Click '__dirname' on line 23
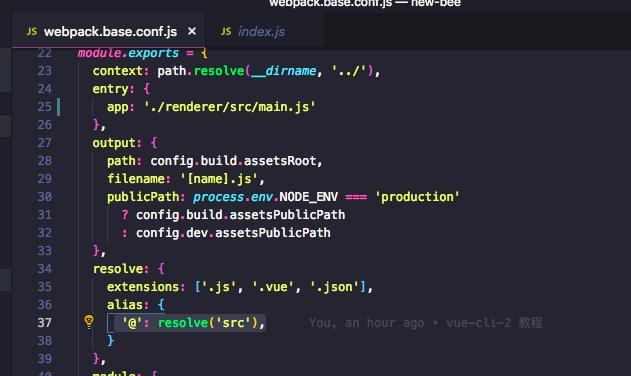This screenshot has height=376, width=631. (284, 71)
